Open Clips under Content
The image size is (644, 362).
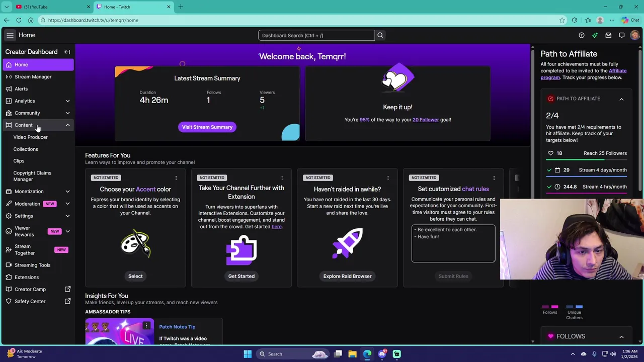tap(19, 161)
